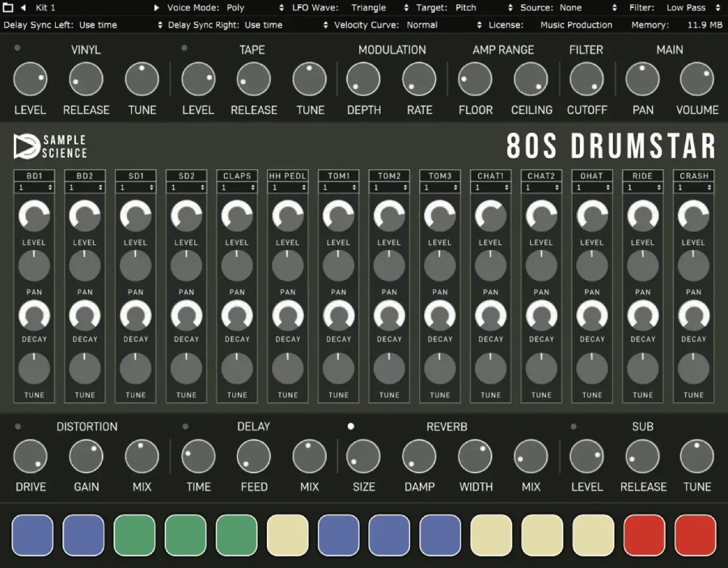Trigger the first cream drum pad
Screen dimensions: 728x568
point(288,535)
